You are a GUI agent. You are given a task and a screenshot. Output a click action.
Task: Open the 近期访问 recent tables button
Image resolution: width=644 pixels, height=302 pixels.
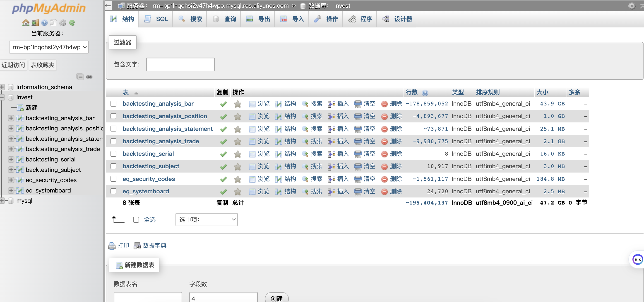point(13,65)
